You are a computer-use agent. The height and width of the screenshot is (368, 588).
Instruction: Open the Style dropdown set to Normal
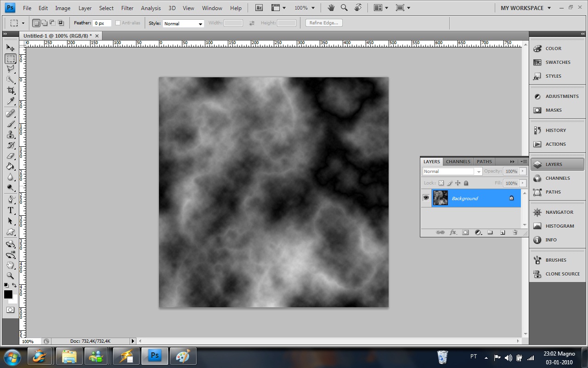183,23
